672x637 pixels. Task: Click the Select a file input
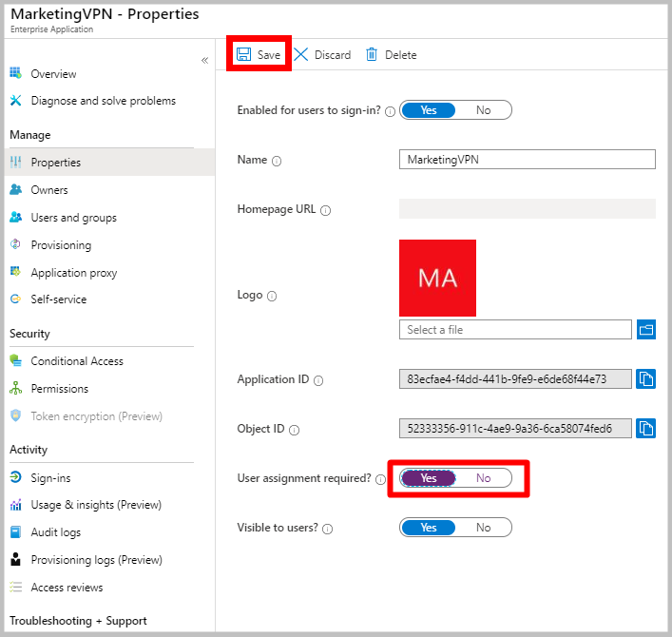tap(515, 329)
